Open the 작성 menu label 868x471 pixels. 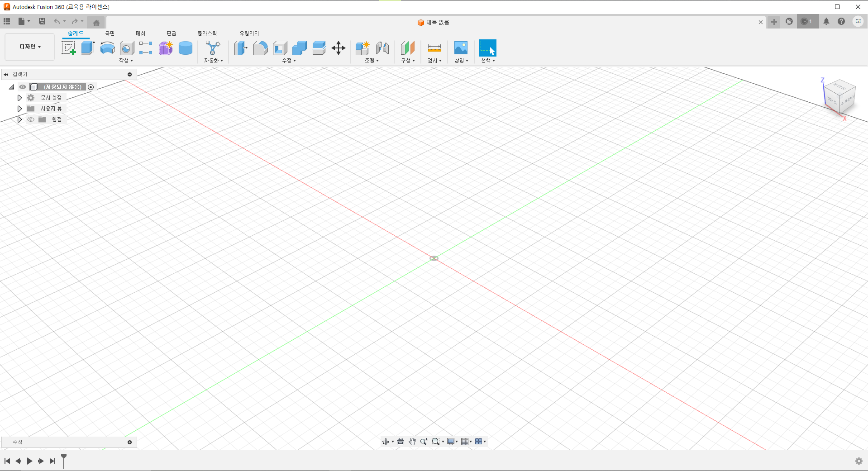pos(126,61)
